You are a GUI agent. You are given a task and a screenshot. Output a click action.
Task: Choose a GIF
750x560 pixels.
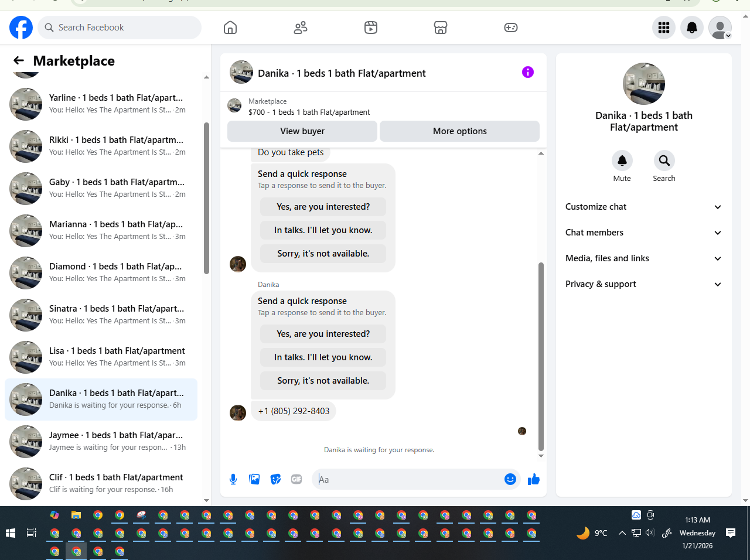[x=296, y=479]
